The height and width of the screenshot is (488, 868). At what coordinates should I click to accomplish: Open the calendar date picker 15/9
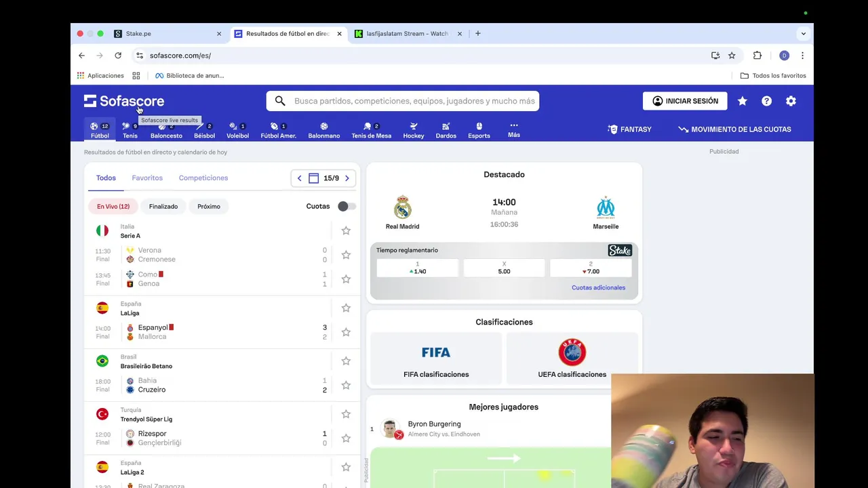[x=323, y=178]
